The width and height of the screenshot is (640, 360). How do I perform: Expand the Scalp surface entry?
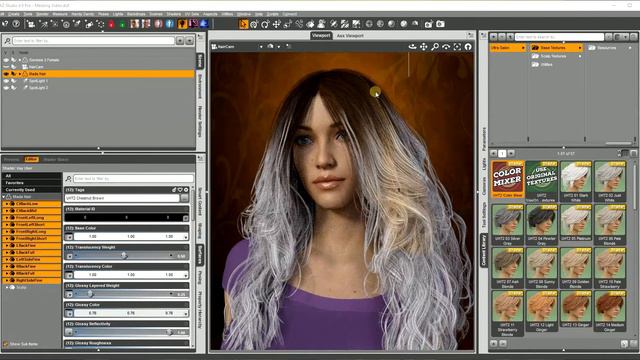coord(7,287)
